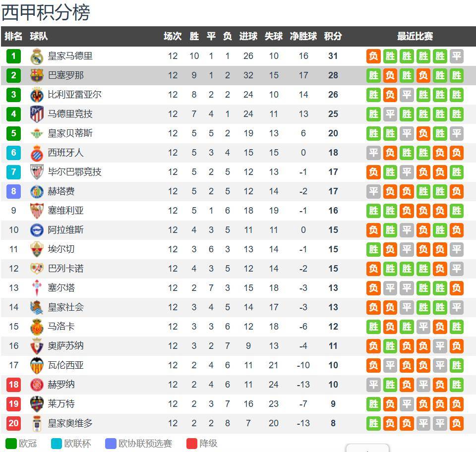Click the Athletic Bilbao (毕尔巴鄂竞技) crest
This screenshot has width=476, height=452.
pyautogui.click(x=37, y=172)
